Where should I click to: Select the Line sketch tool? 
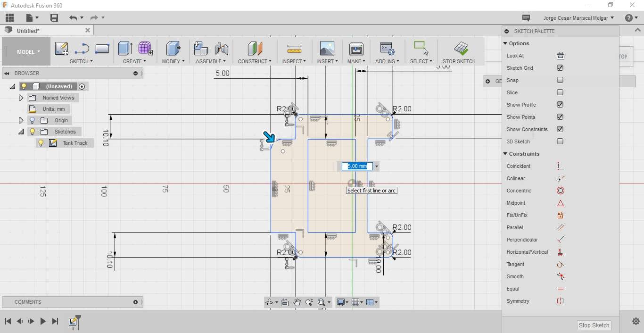pos(82,49)
